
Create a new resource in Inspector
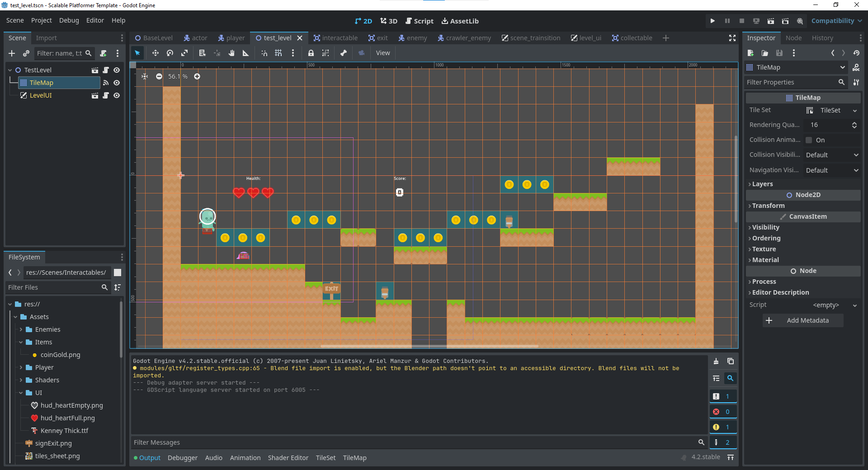[750, 53]
